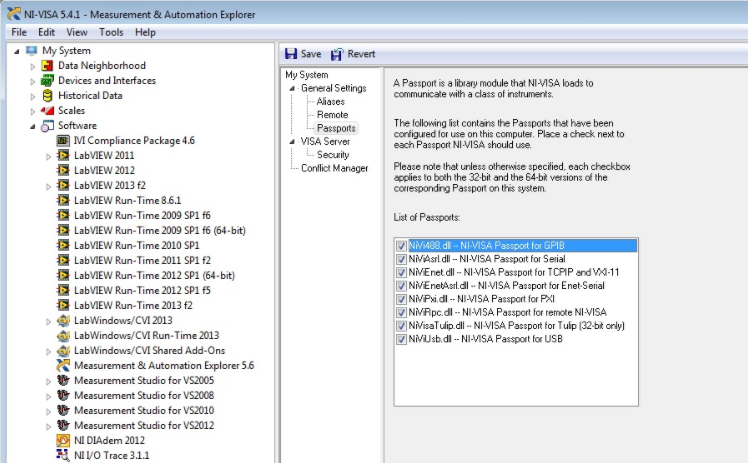This screenshot has width=748, height=463.
Task: Select the Devices and Interfaces icon
Action: 47,80
